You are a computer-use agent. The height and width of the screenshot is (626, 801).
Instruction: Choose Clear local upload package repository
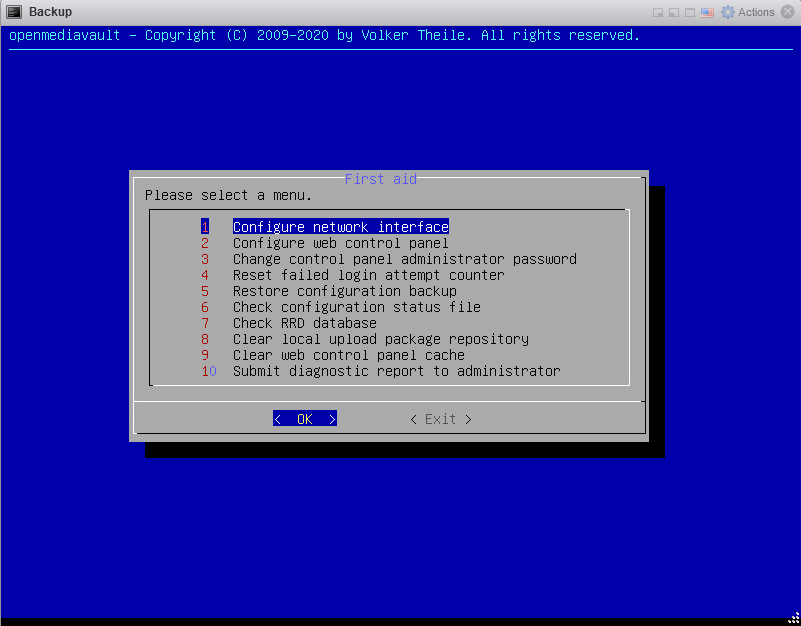(381, 339)
